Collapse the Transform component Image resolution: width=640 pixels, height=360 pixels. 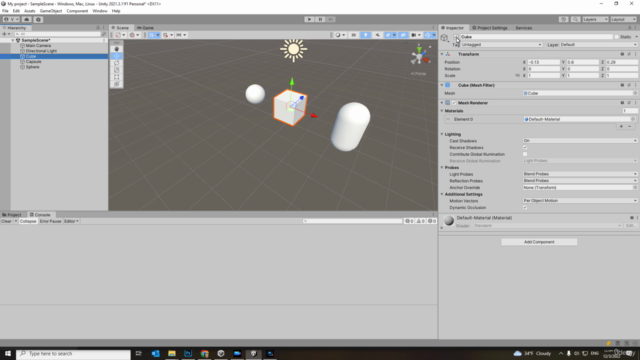[x=442, y=54]
